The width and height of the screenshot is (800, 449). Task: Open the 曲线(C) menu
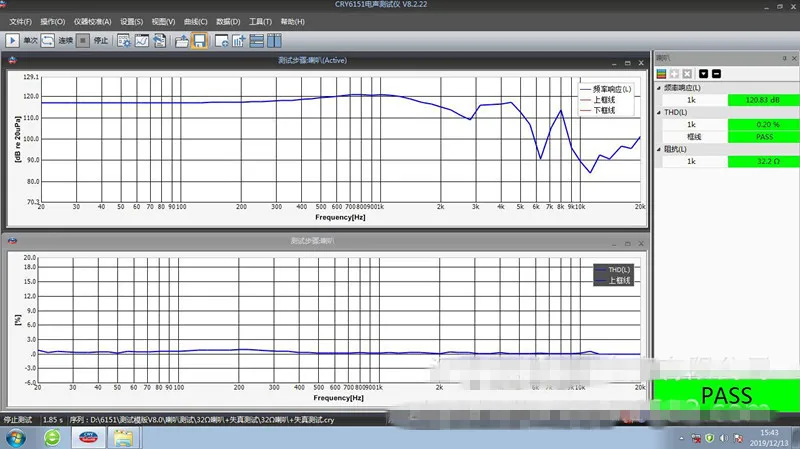click(x=195, y=21)
